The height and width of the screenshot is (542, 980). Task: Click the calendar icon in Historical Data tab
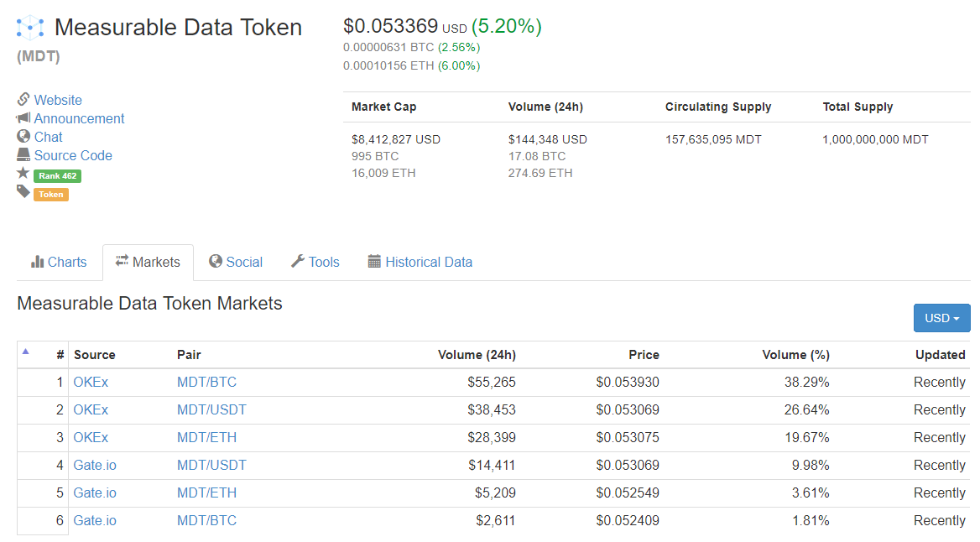(x=374, y=261)
